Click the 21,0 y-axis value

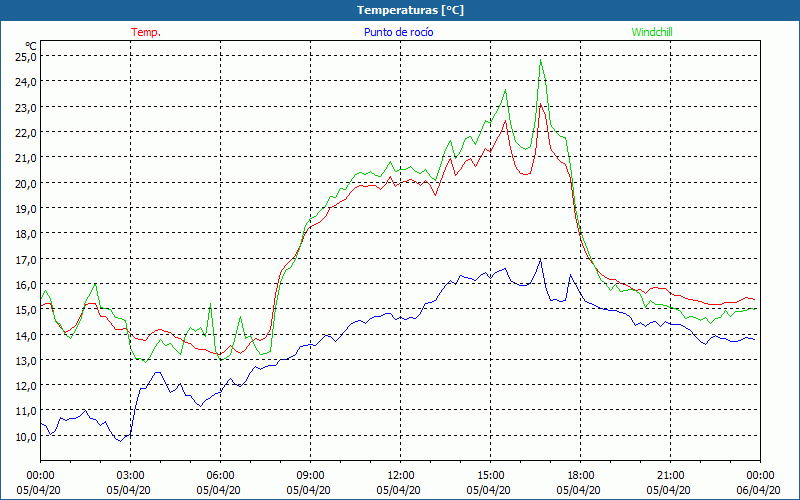click(x=25, y=158)
